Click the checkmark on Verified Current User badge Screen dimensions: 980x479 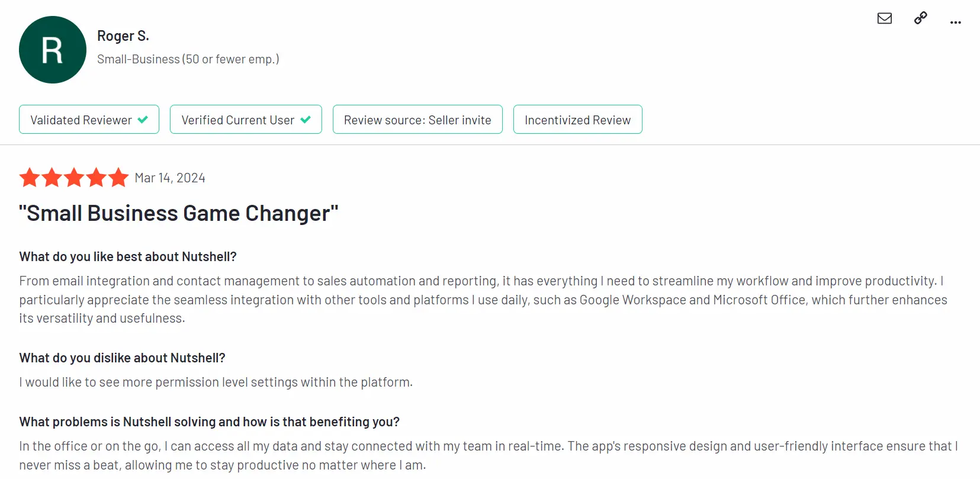tap(306, 119)
